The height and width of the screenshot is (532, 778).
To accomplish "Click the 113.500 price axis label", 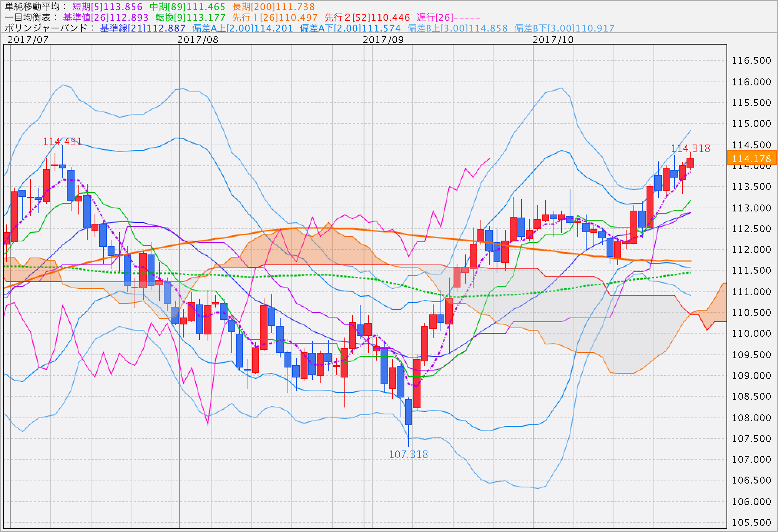I will coord(751,186).
